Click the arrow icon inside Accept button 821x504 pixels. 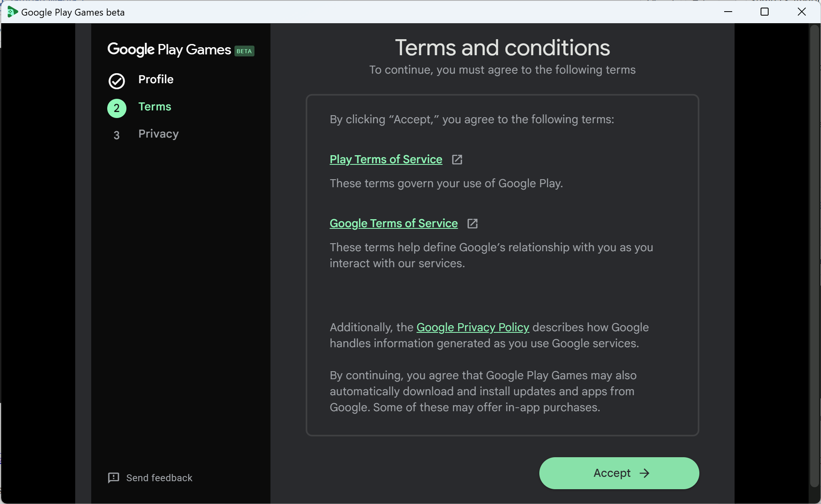(644, 473)
